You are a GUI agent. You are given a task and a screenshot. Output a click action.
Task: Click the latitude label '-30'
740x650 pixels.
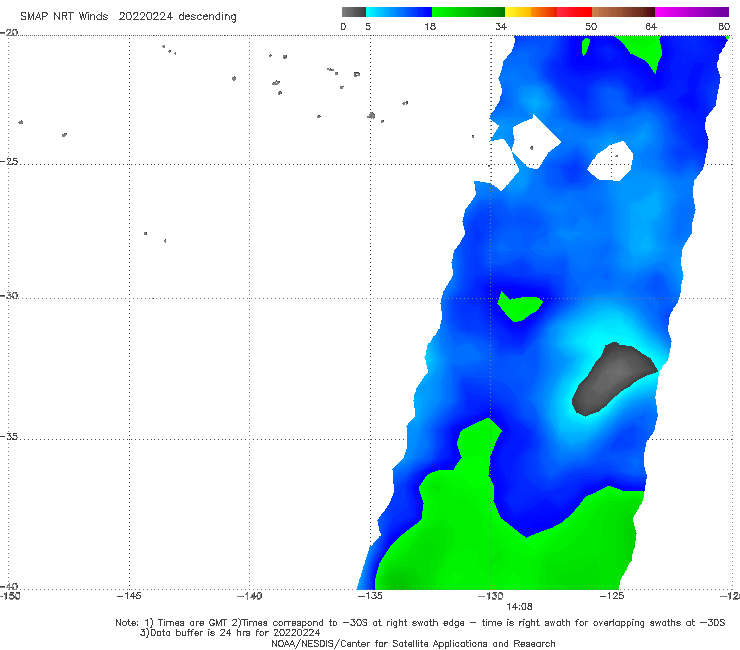tap(9, 295)
